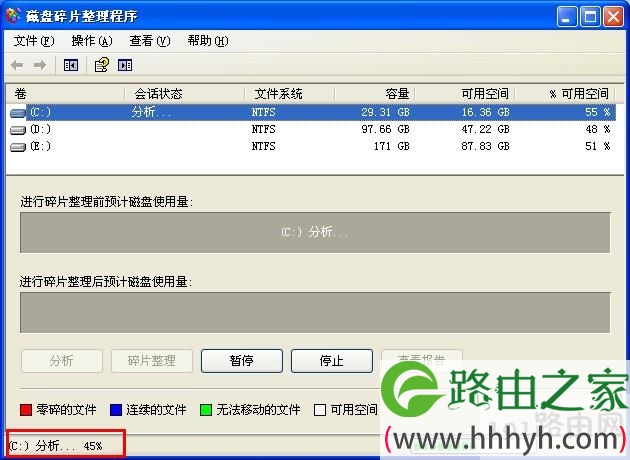Click the 进行碎片整理后预计磁盘使用量 label
Viewport: 630px width, 460px height.
click(106, 282)
